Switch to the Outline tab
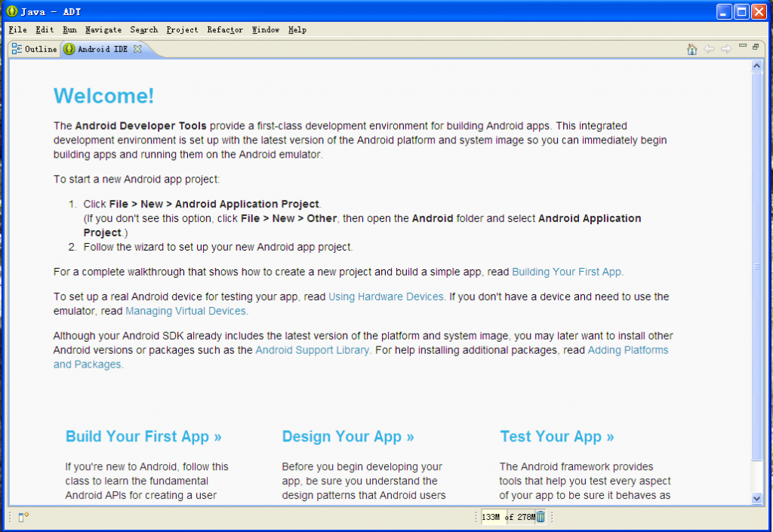Screen dimensions: 773x532 [x=35, y=49]
